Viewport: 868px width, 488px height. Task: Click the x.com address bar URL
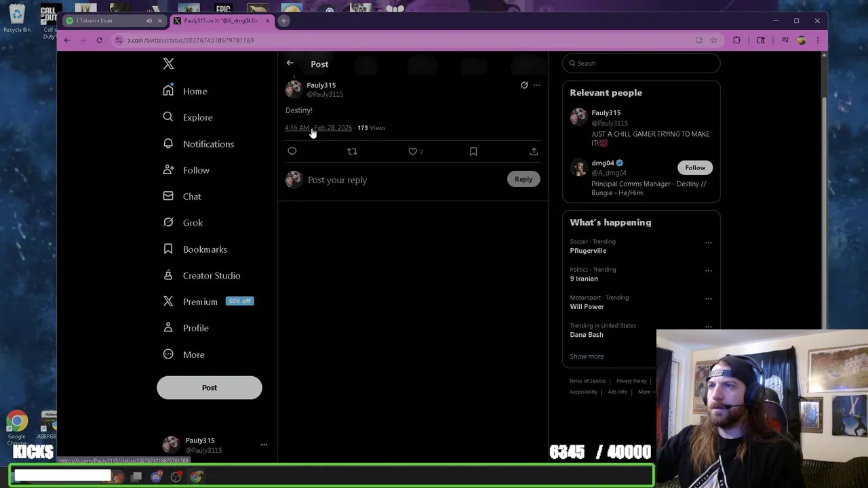pos(191,40)
